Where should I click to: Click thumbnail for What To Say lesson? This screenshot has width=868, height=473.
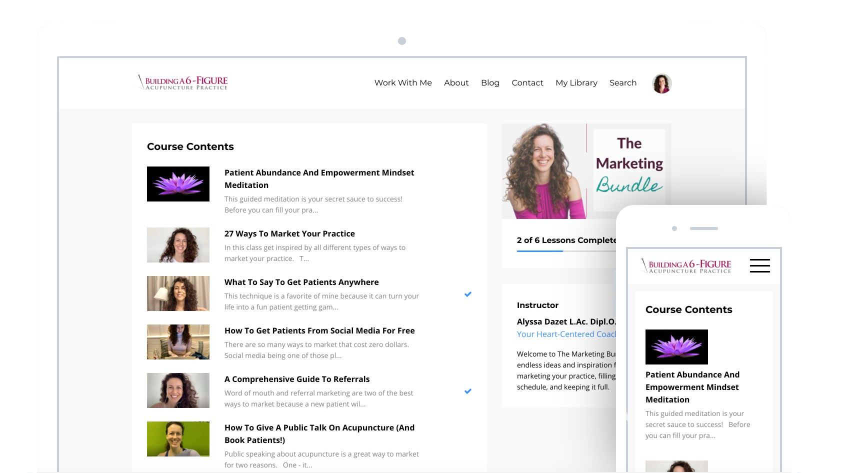(178, 293)
